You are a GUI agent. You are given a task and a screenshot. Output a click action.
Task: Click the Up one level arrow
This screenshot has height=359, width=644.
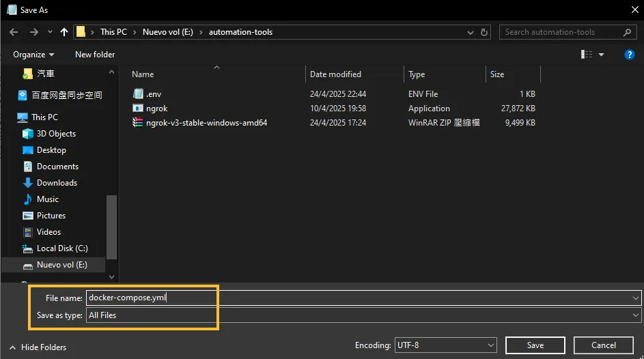[x=64, y=32]
